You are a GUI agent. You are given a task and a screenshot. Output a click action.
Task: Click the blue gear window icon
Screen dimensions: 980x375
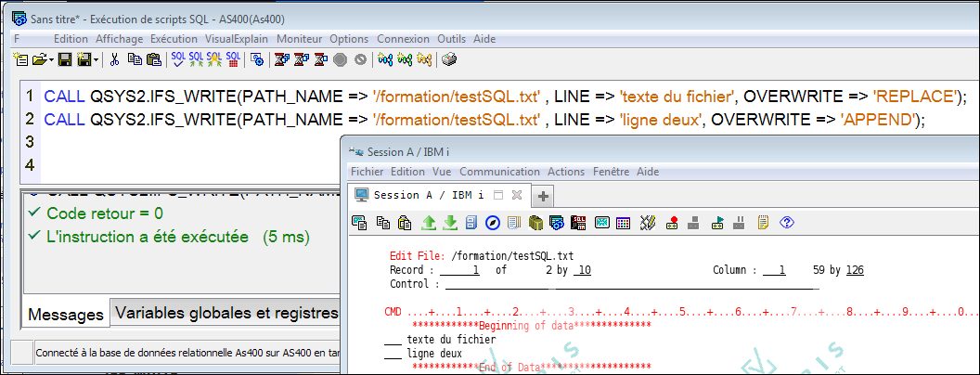pos(256,59)
